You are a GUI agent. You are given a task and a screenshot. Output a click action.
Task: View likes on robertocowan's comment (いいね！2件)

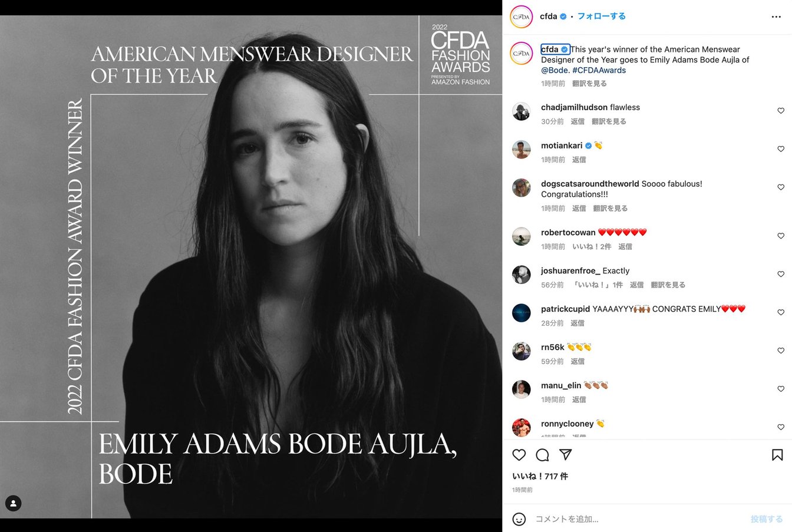click(592, 247)
